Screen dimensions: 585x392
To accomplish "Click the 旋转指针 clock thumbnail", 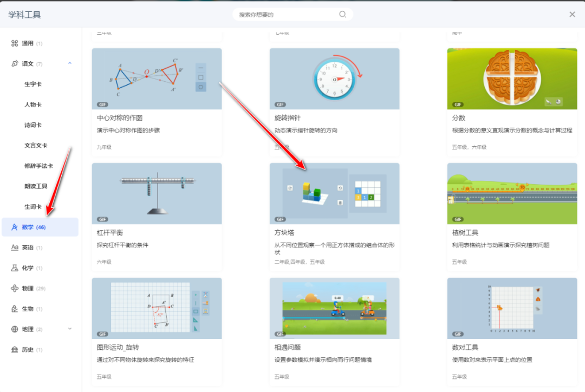I will tap(334, 79).
